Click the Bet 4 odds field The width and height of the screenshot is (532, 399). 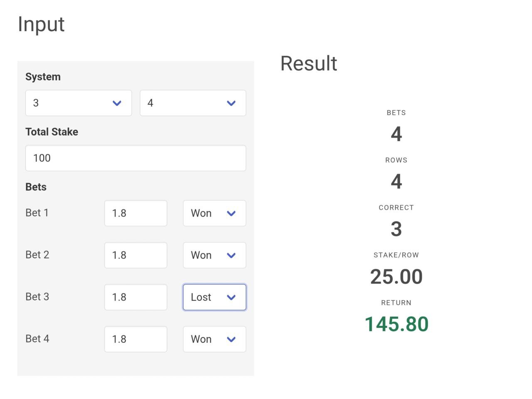pyautogui.click(x=135, y=339)
